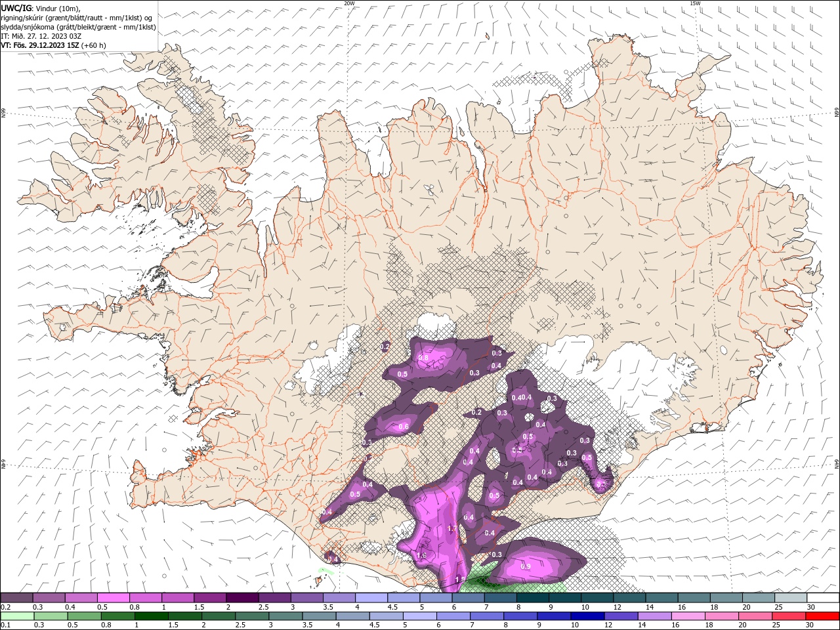Select the dark blue 10 mm rain legend swatch
Screen dimensions: 840x630
click(587, 616)
